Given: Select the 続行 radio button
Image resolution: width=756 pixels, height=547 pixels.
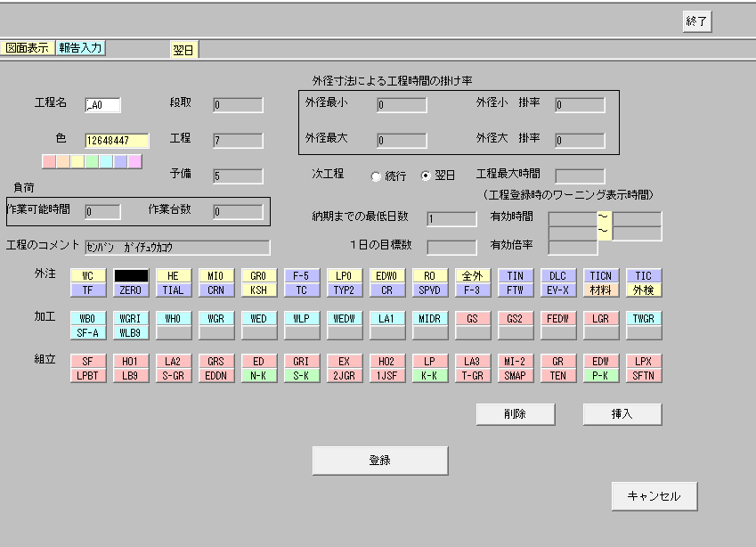Looking at the screenshot, I should tap(376, 176).
